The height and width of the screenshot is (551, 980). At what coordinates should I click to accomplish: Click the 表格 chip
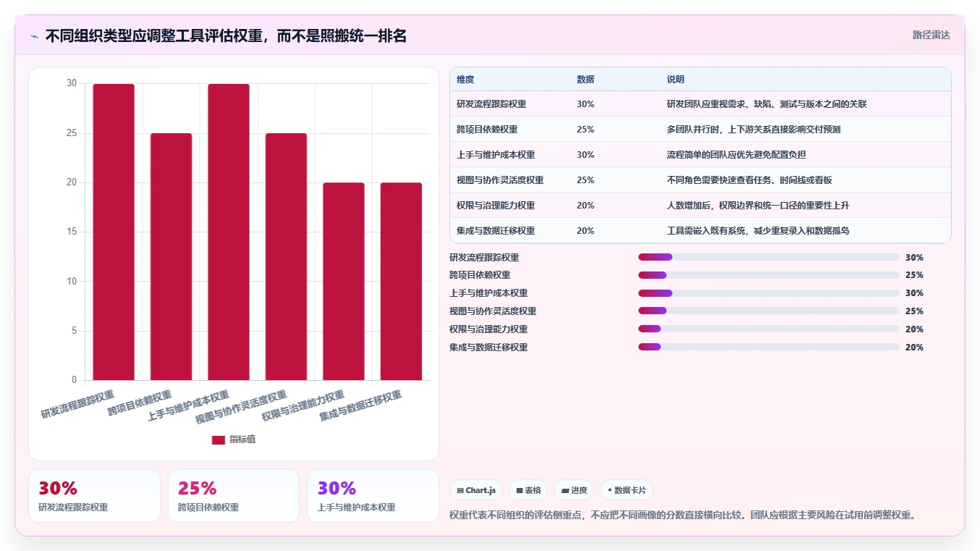(528, 490)
